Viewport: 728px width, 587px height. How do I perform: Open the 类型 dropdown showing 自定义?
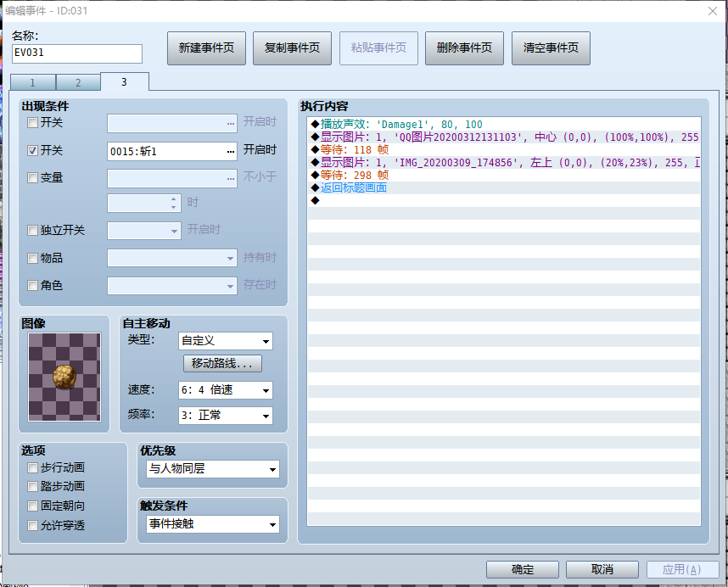pyautogui.click(x=226, y=341)
